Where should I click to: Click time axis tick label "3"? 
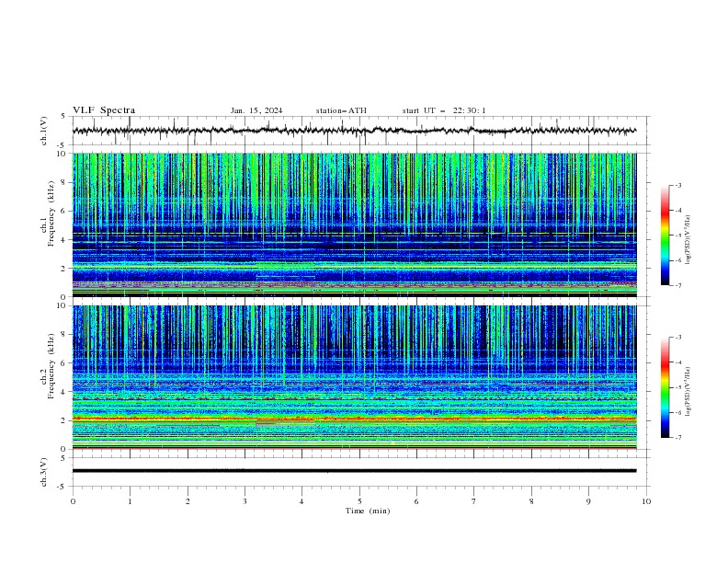(245, 501)
